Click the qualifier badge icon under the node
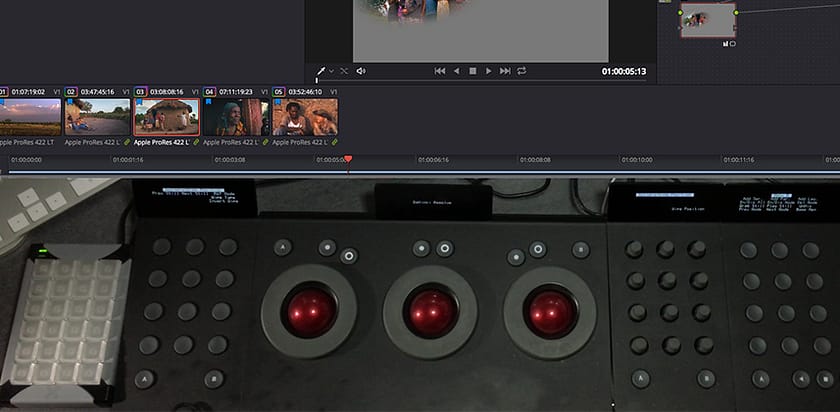The width and height of the screenshot is (840, 412). pos(726,44)
